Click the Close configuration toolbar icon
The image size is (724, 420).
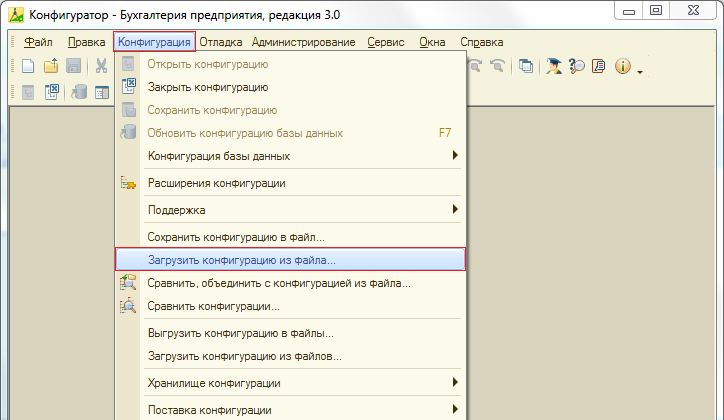(52, 92)
